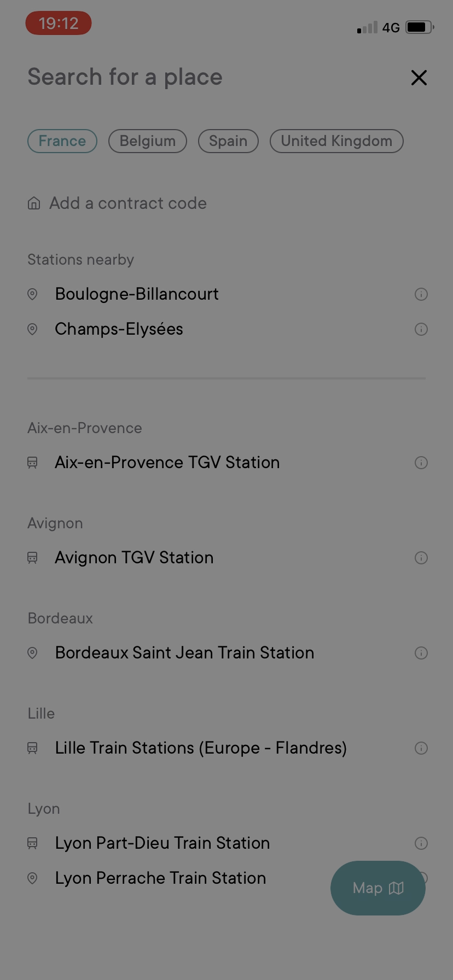Show info for Champs-Elysées station
The image size is (453, 980).
[x=421, y=329]
